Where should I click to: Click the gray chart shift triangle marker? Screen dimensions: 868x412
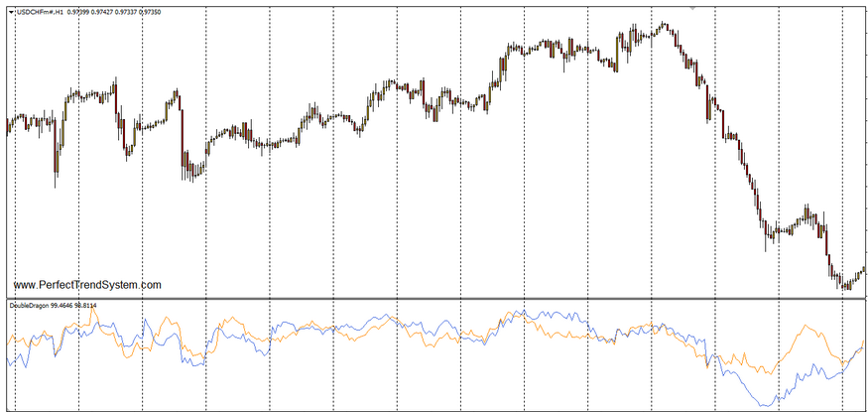(693, 6)
